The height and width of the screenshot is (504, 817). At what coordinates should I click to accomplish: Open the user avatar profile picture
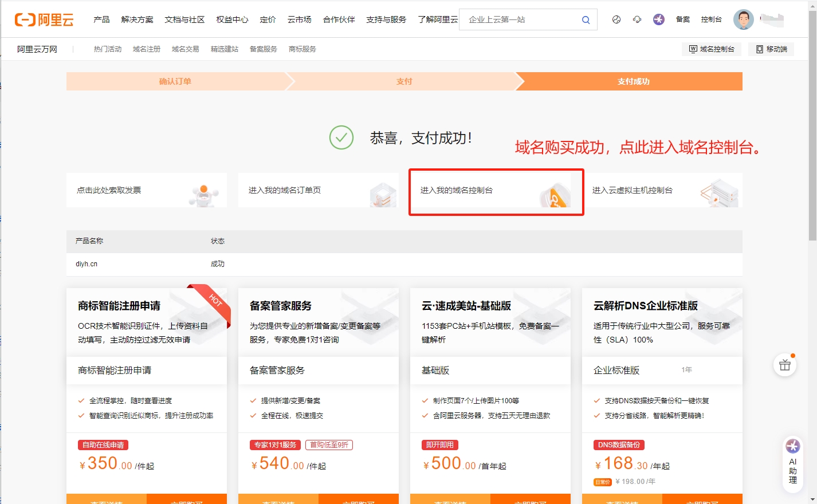(x=743, y=19)
